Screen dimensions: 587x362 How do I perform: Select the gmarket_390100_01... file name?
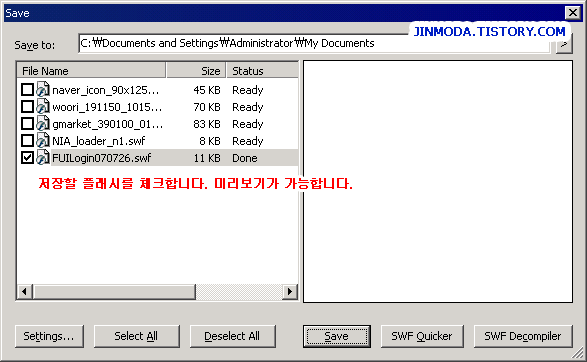[x=107, y=124]
